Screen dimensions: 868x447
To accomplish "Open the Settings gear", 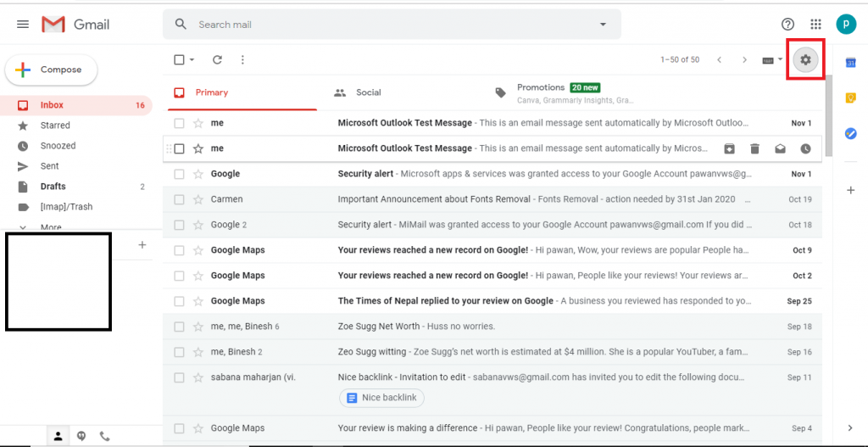I will [x=805, y=60].
